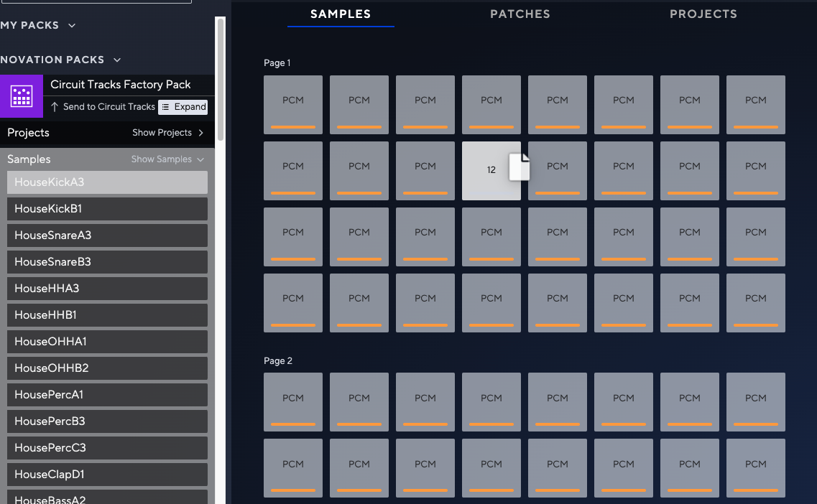
Task: Select the HouseBassA2 sample
Action: click(x=106, y=498)
